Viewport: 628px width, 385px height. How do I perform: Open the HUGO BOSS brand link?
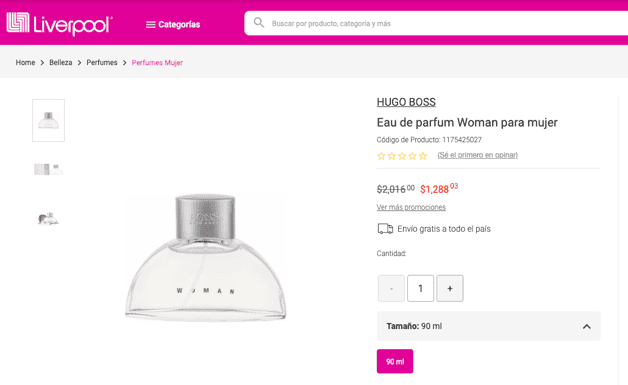406,102
